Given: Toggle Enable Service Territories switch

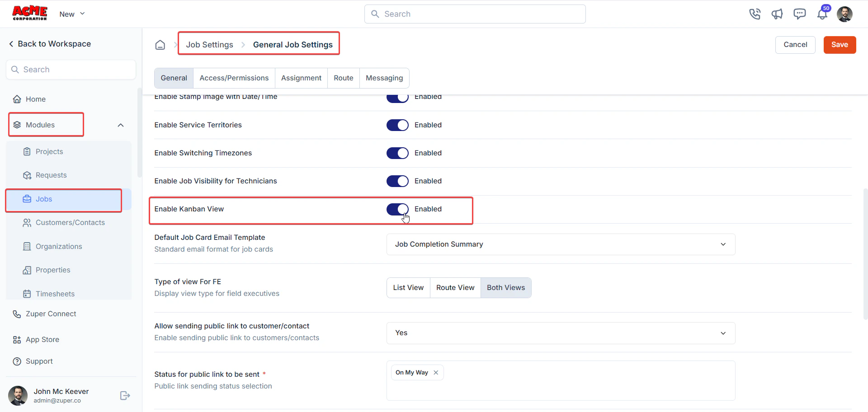Looking at the screenshot, I should [x=397, y=125].
